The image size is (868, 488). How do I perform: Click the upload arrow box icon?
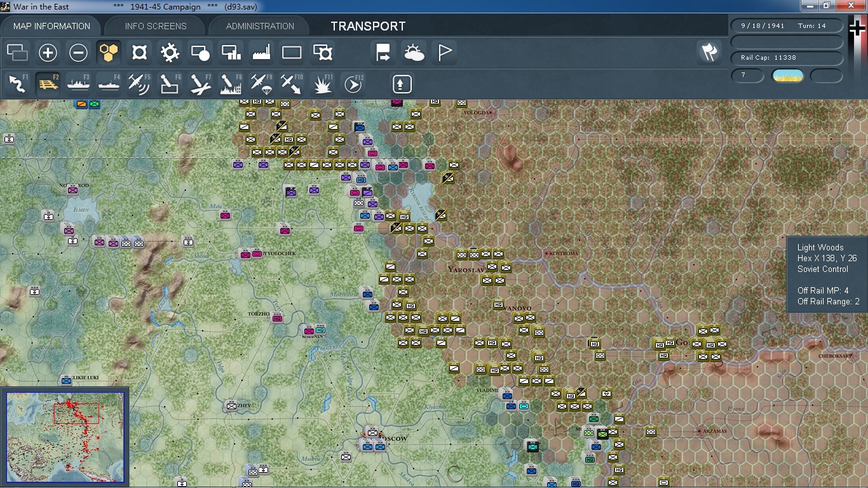tap(402, 84)
